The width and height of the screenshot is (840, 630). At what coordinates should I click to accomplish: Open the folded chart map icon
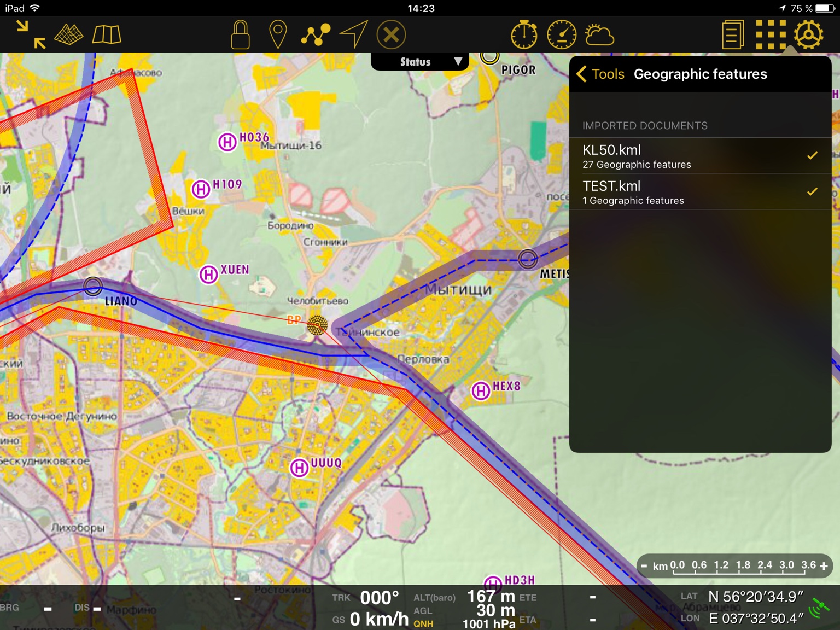(107, 34)
